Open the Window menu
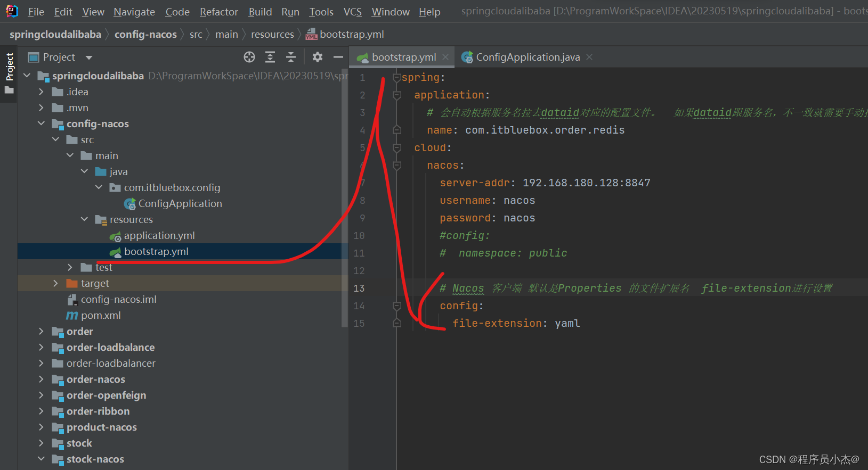868x470 pixels. coord(391,12)
